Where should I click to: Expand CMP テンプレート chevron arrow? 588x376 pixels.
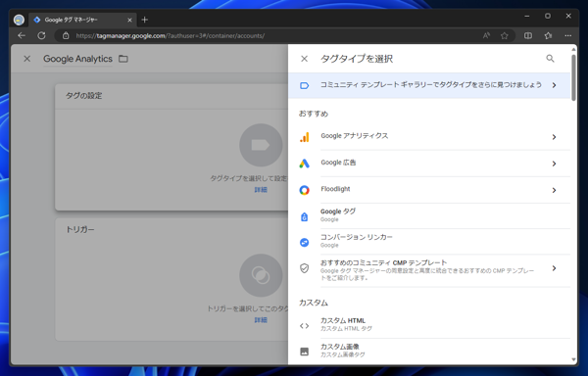click(554, 268)
